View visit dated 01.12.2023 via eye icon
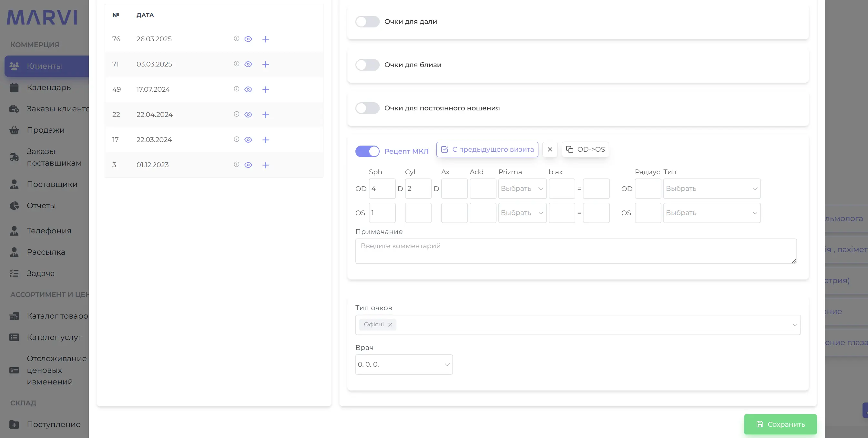This screenshot has width=868, height=438. point(248,165)
